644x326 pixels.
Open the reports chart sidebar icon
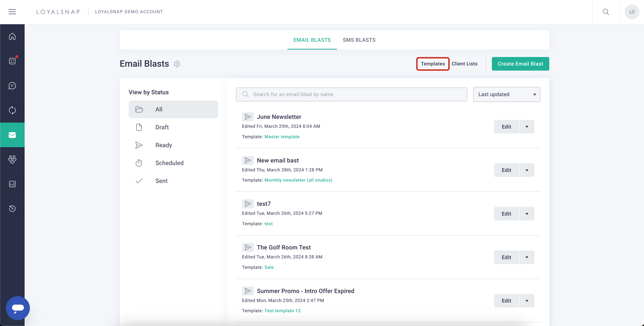pos(12,184)
